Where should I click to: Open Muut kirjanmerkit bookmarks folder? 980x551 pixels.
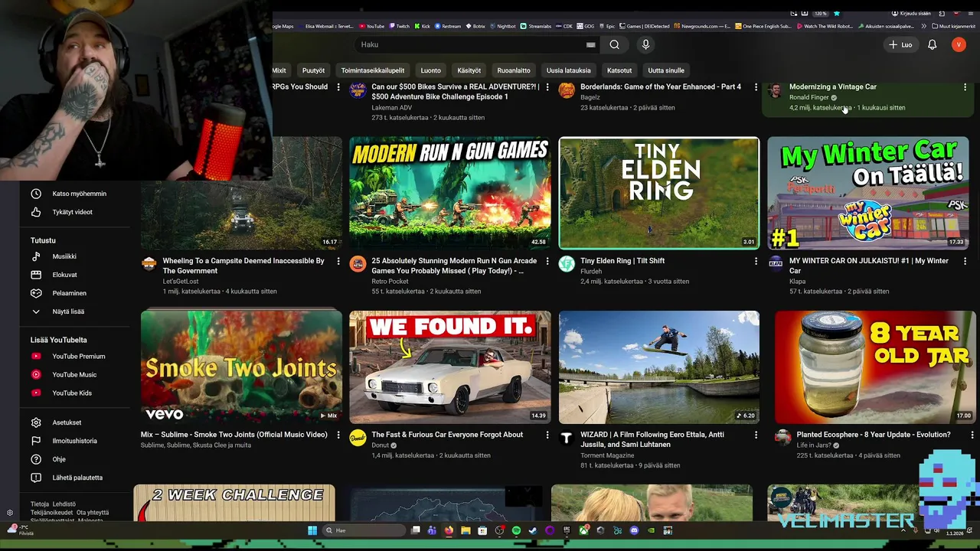click(x=953, y=26)
